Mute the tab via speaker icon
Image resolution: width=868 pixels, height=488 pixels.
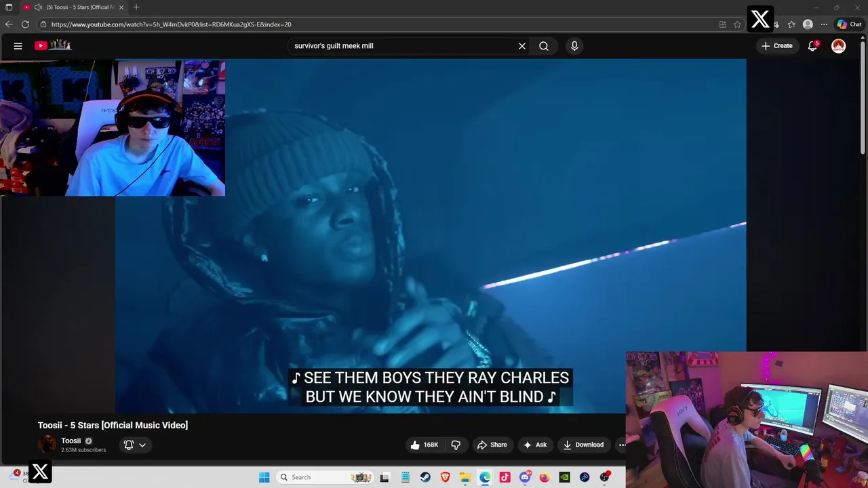tap(39, 7)
